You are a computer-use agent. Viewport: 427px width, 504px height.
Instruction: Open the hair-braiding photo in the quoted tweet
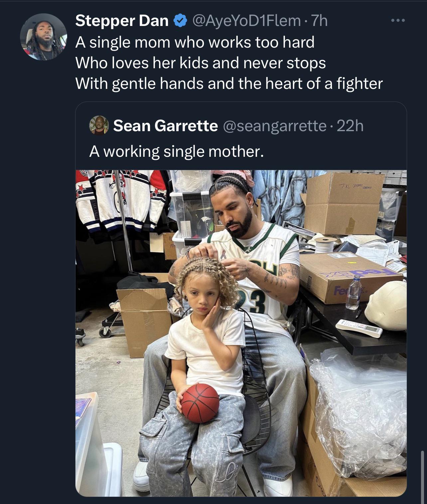241,333
